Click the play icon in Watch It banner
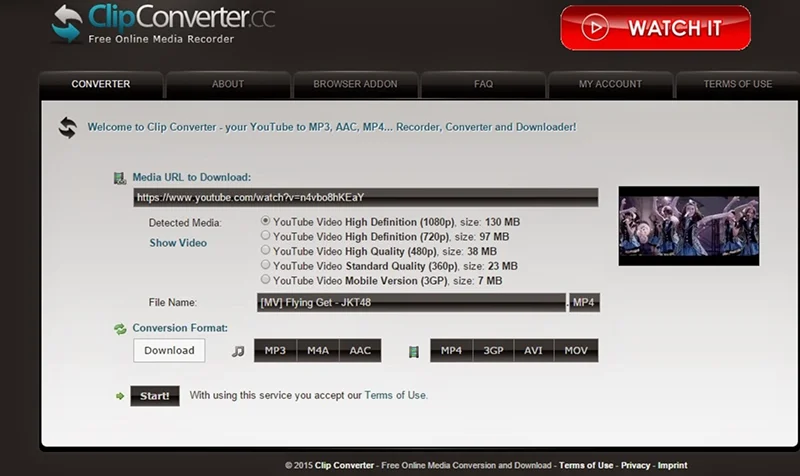The image size is (800, 476). pos(594,28)
